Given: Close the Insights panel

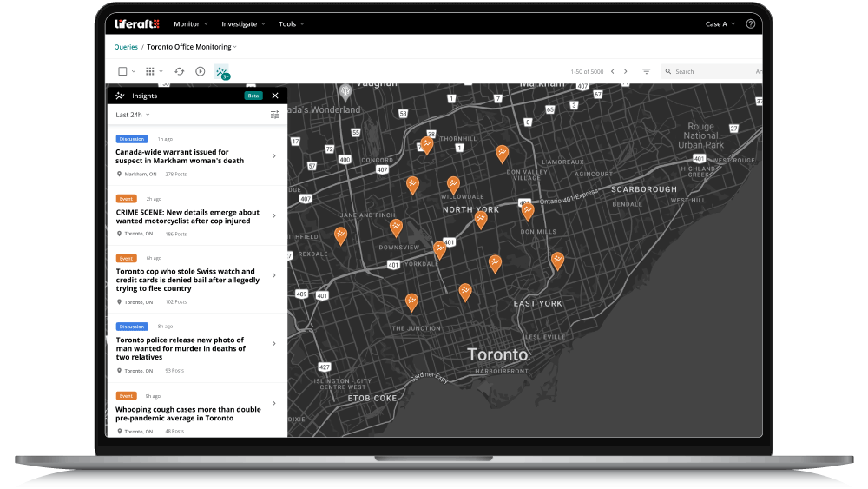Looking at the screenshot, I should tap(275, 96).
